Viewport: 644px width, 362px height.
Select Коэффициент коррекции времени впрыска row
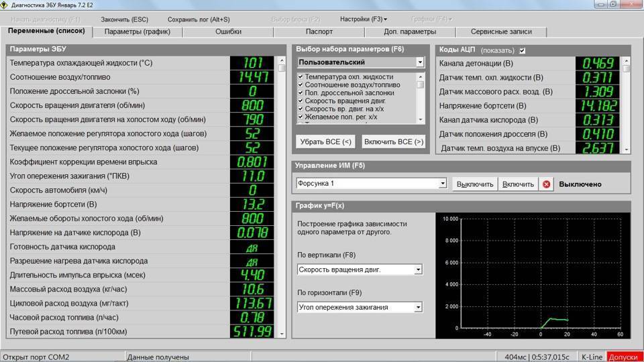click(x=142, y=162)
